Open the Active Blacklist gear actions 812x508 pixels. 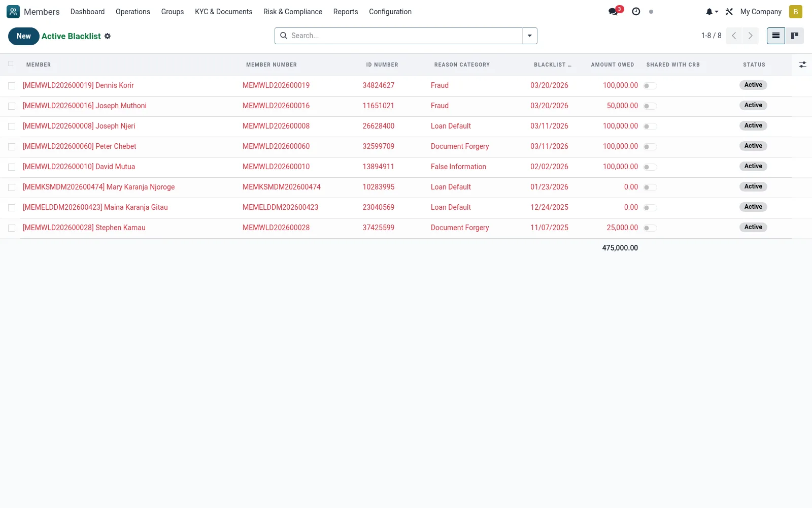tap(108, 36)
